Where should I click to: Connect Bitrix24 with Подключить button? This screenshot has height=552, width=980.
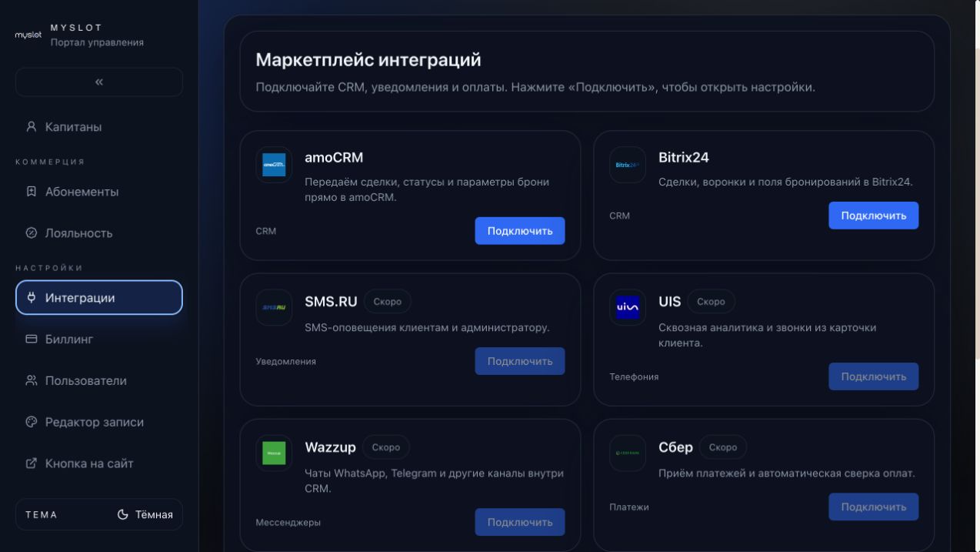(x=874, y=216)
